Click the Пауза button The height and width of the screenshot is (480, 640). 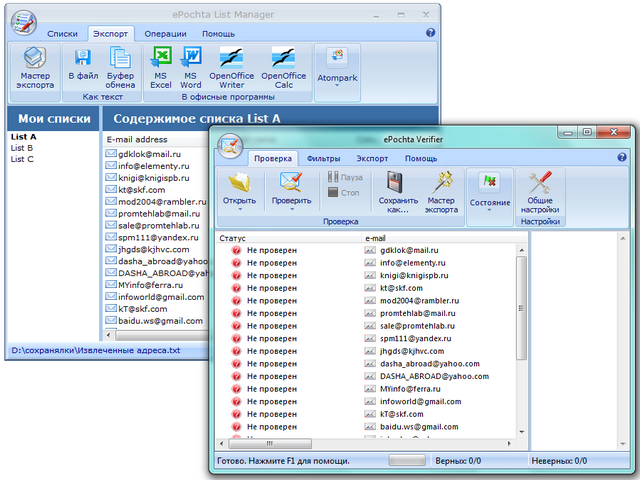pyautogui.click(x=345, y=177)
